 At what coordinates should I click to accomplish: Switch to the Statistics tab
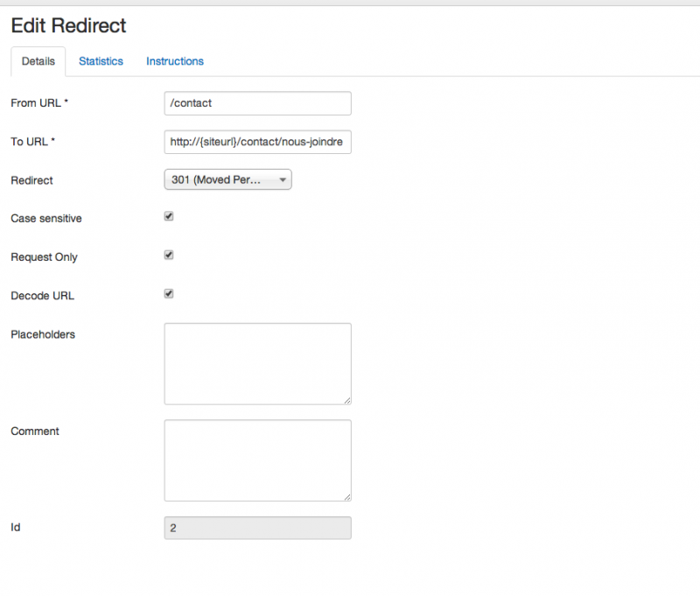pos(101,61)
